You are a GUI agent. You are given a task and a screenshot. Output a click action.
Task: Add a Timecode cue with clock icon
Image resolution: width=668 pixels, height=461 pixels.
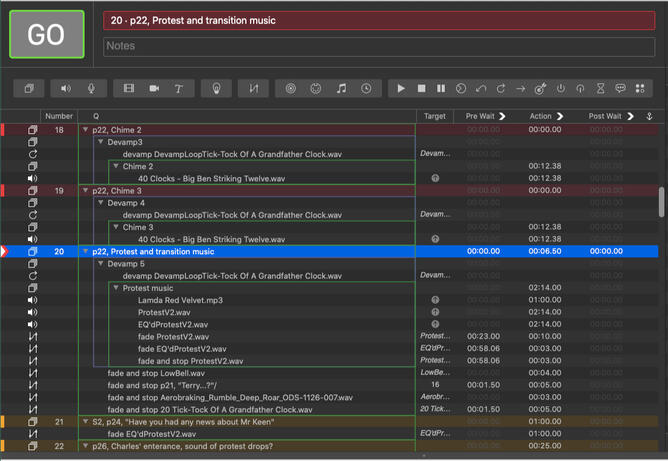(x=366, y=88)
